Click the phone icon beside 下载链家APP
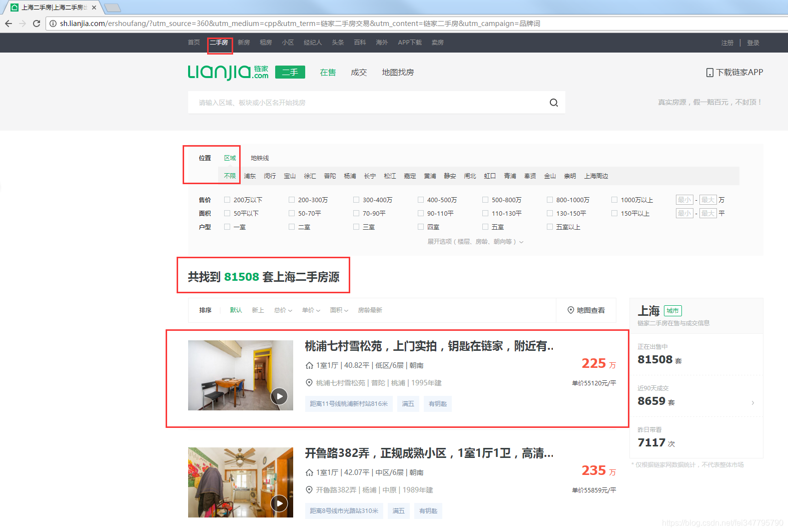Screen dimensions: 788x532 point(709,73)
